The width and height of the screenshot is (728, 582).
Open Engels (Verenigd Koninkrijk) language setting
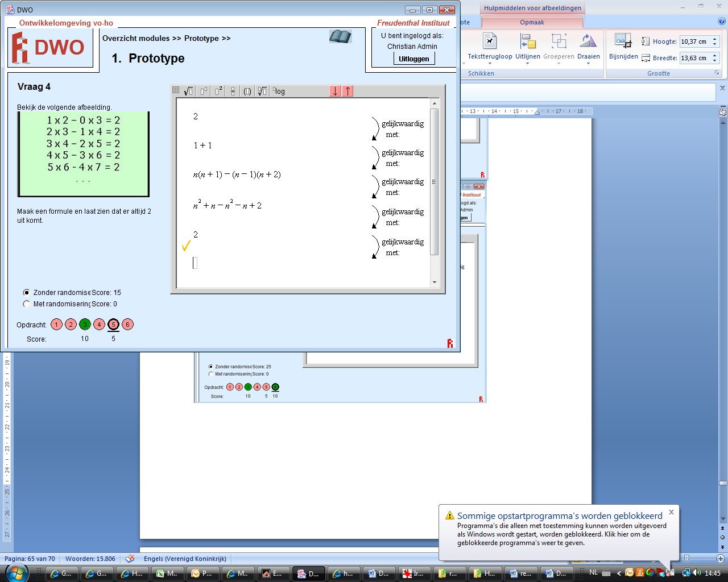[185, 559]
